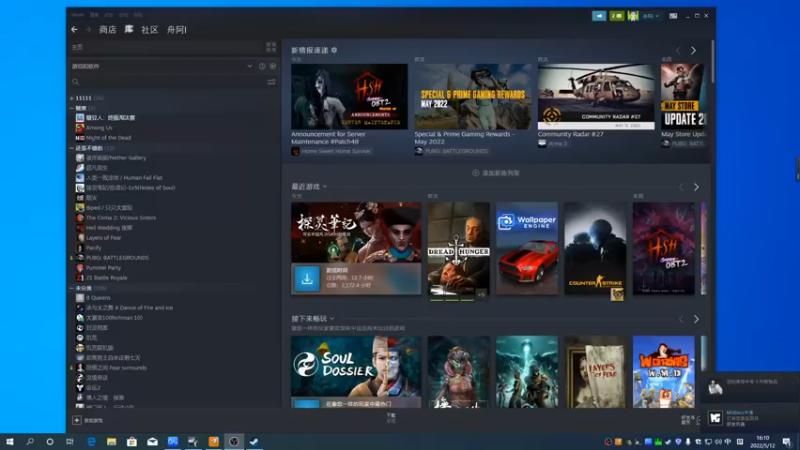
Task: Open the Worms W.M.D cover
Action: 664,371
